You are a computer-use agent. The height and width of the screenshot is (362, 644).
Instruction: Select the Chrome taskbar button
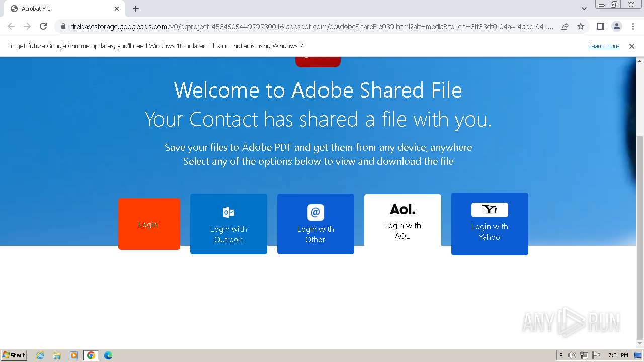[x=91, y=355]
